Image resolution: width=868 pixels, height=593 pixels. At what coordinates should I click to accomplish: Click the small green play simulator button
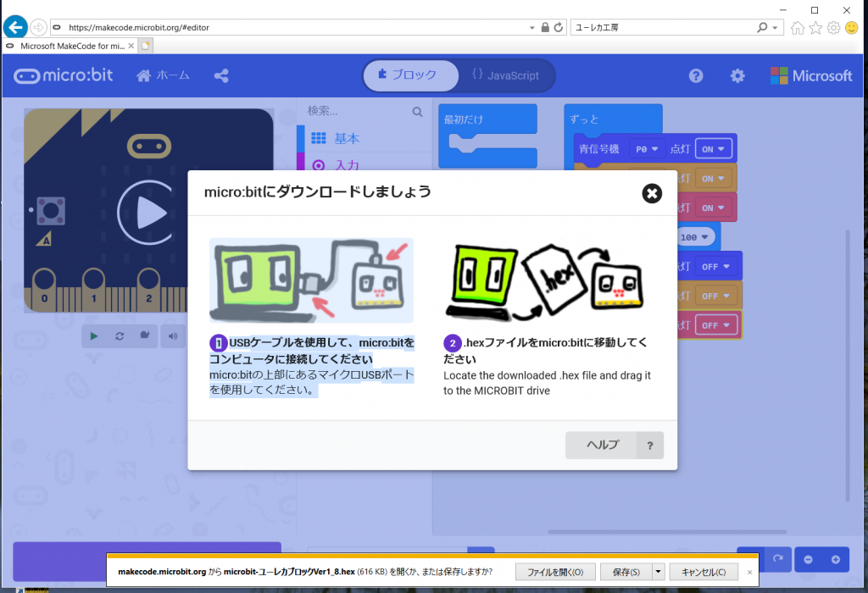coord(93,336)
